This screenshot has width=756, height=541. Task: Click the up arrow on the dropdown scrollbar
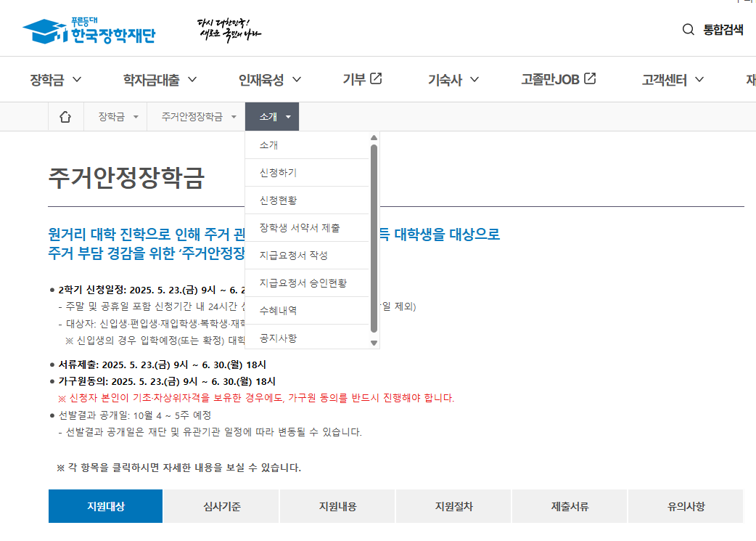tap(374, 137)
